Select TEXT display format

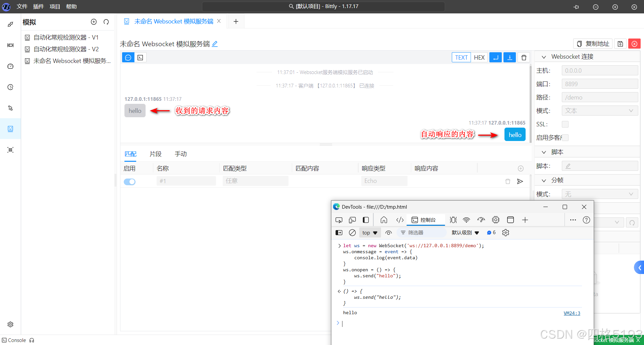pos(461,58)
